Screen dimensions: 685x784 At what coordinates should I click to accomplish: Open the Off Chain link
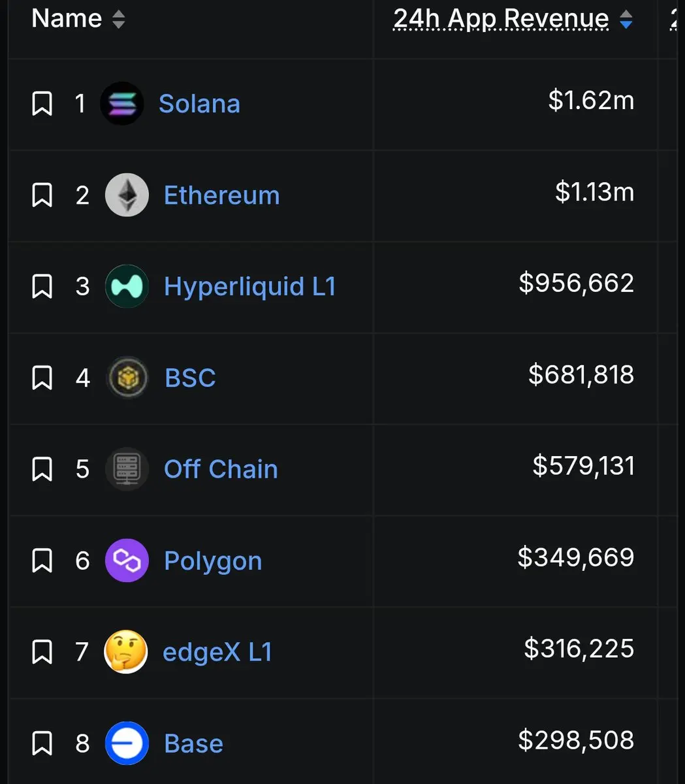tap(221, 469)
